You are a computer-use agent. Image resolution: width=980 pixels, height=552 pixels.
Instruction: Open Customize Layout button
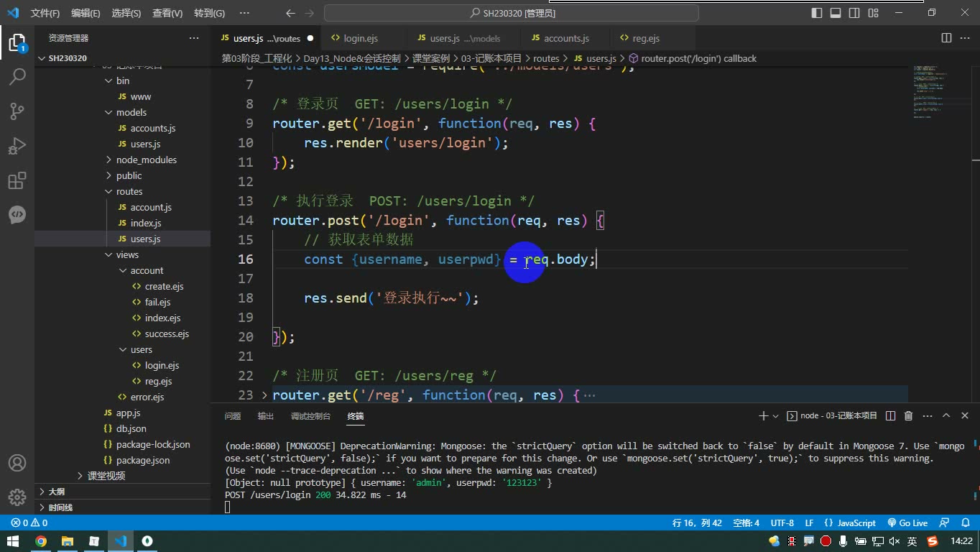(873, 13)
